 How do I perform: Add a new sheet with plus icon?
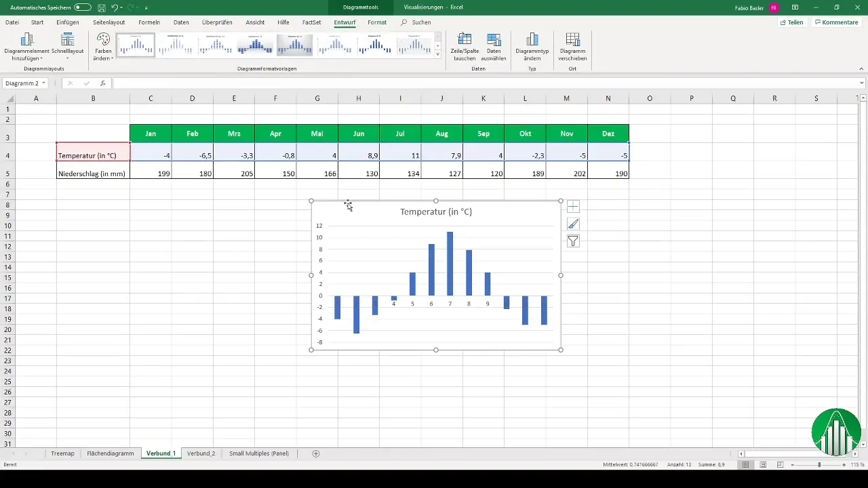(316, 453)
